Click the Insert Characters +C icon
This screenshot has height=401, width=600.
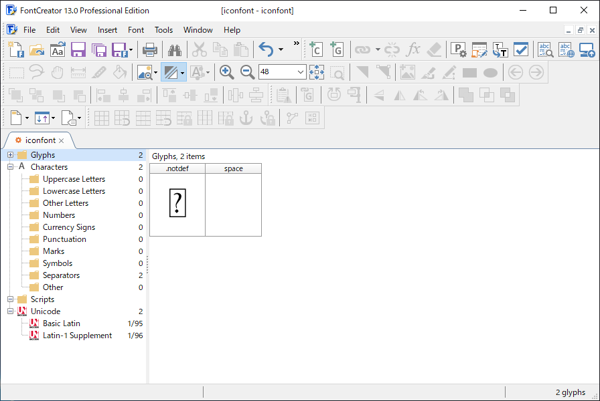coord(316,50)
